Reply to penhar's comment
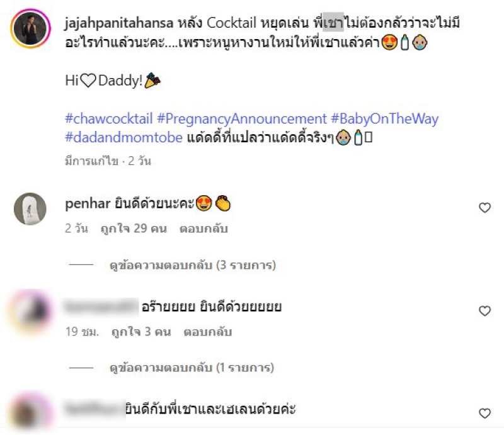Screen dimensions: 504x435 203,229
